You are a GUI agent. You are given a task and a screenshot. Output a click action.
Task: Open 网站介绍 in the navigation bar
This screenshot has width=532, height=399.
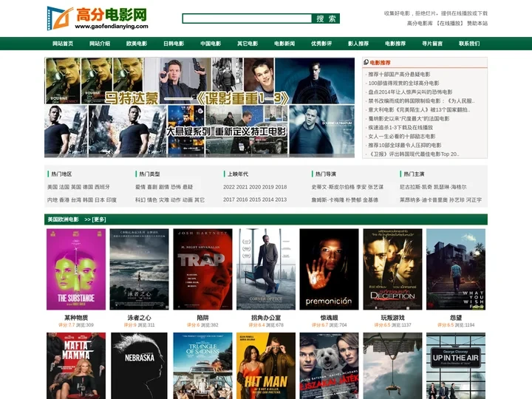point(100,44)
